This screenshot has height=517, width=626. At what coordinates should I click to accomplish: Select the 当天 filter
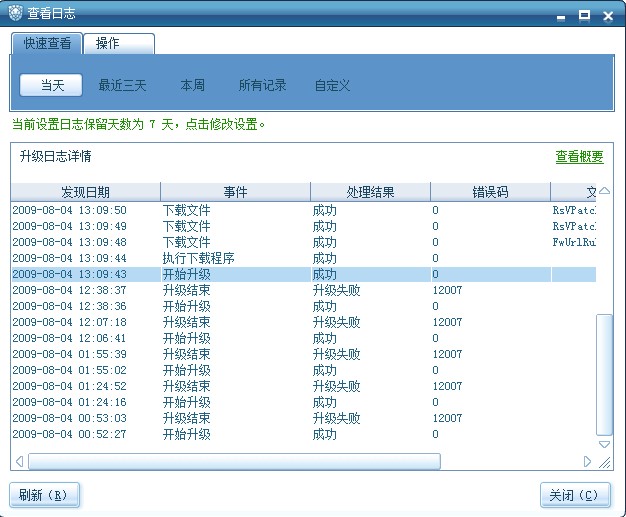pos(51,85)
